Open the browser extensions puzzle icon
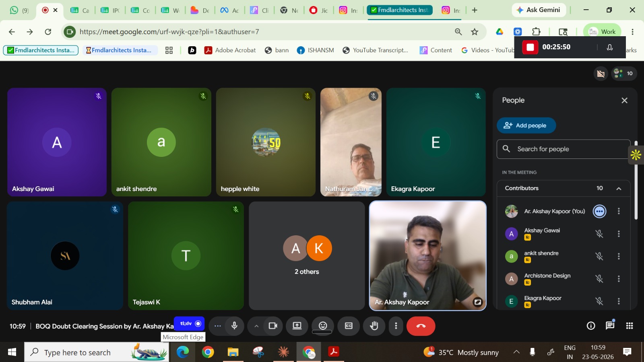The height and width of the screenshot is (362, 644). 536,32
